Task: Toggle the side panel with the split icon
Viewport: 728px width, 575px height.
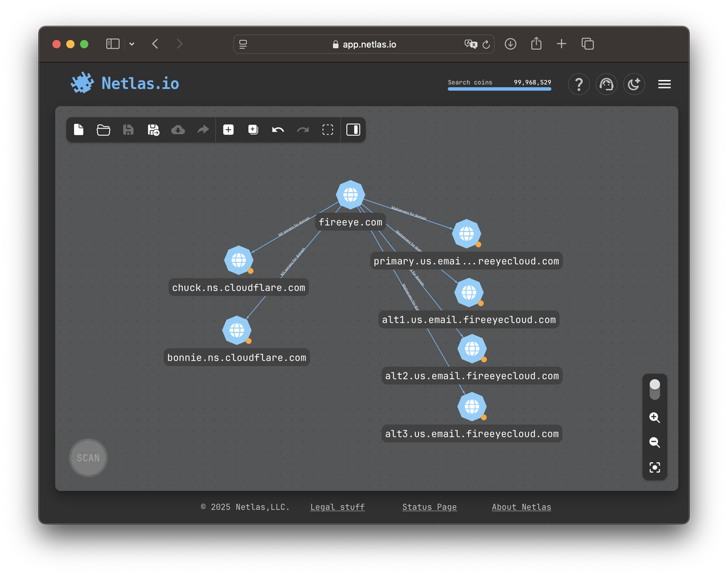Action: tap(353, 129)
